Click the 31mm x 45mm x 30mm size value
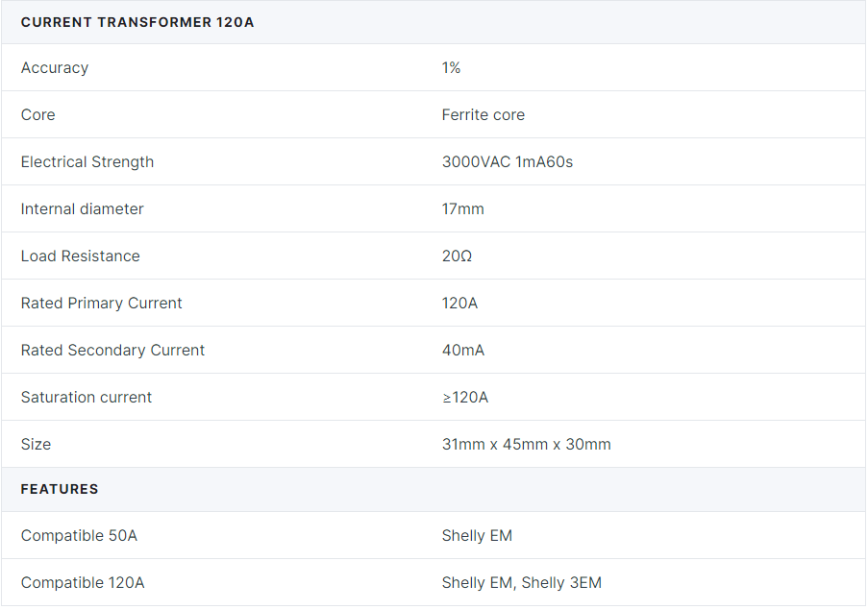The height and width of the screenshot is (610, 868). [x=527, y=444]
